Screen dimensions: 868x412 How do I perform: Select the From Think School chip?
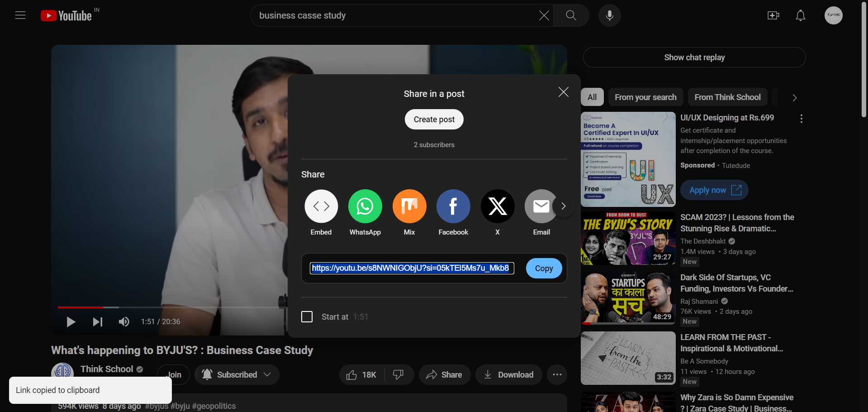pyautogui.click(x=727, y=97)
